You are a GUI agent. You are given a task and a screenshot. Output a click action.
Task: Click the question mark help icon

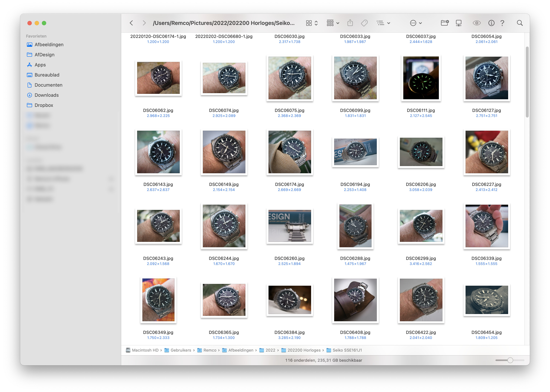[x=502, y=23]
